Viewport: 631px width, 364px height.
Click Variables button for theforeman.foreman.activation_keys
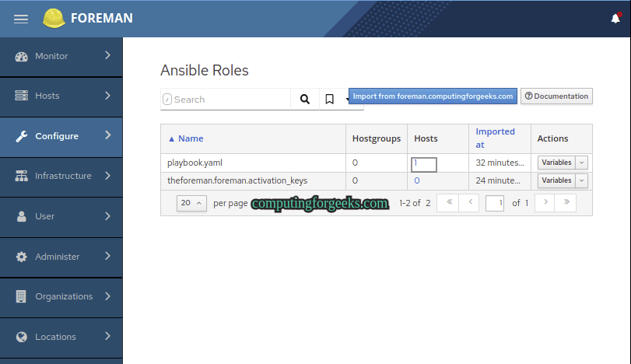556,180
